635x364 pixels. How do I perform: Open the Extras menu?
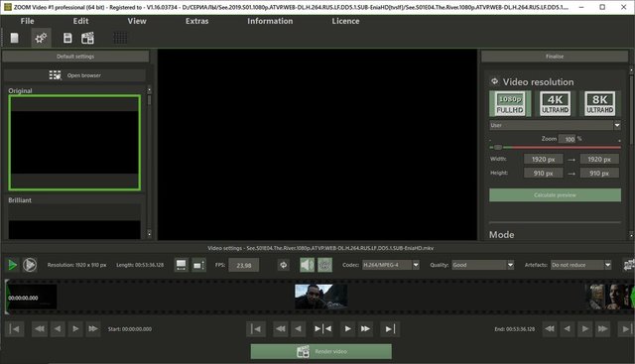pos(196,21)
